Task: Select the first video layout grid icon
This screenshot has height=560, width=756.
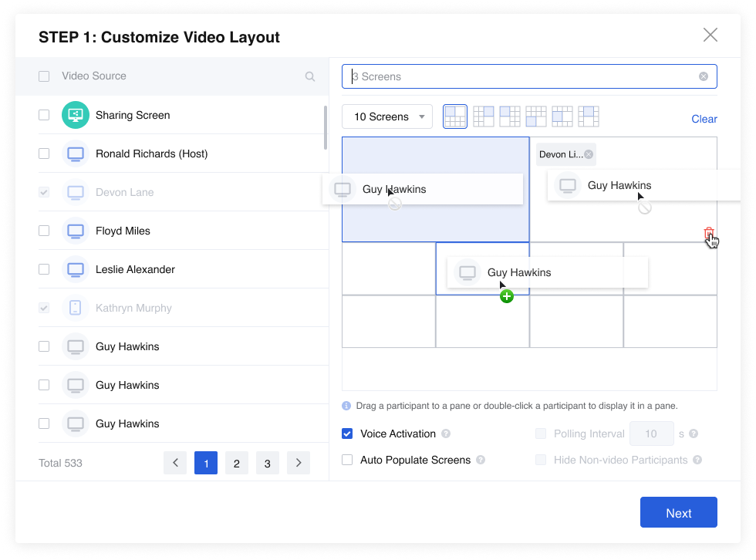Action: (x=455, y=116)
